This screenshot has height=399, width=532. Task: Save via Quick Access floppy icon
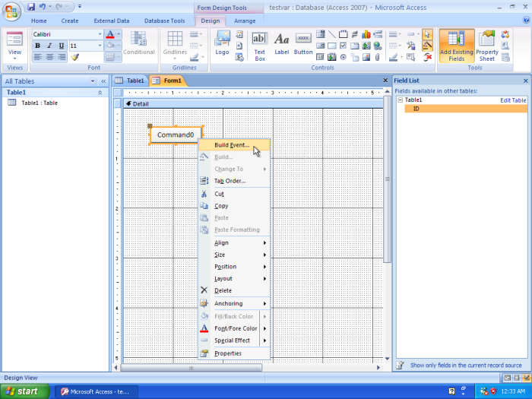(31, 6)
